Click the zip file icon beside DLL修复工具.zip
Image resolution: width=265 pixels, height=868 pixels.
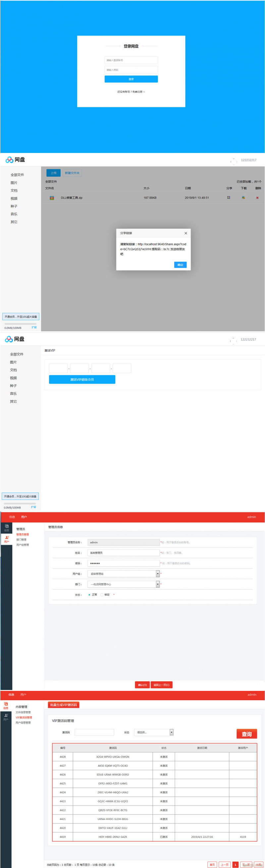click(x=52, y=198)
